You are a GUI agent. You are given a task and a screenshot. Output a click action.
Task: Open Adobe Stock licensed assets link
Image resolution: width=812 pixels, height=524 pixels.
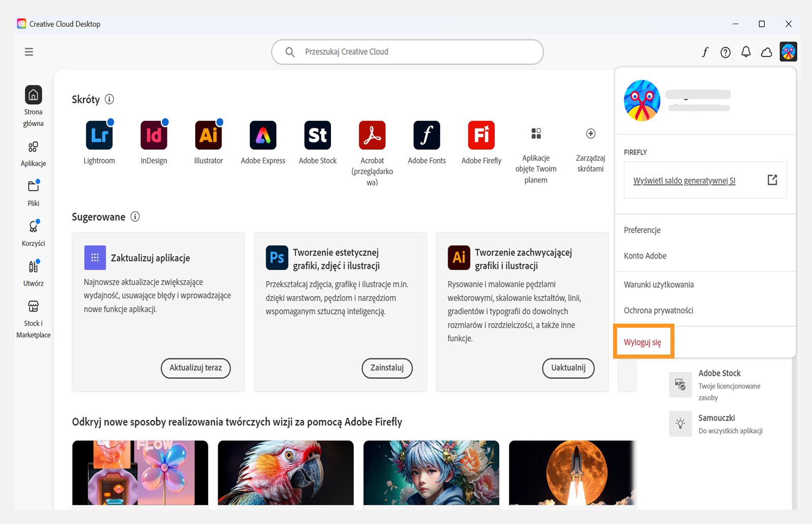point(716,385)
